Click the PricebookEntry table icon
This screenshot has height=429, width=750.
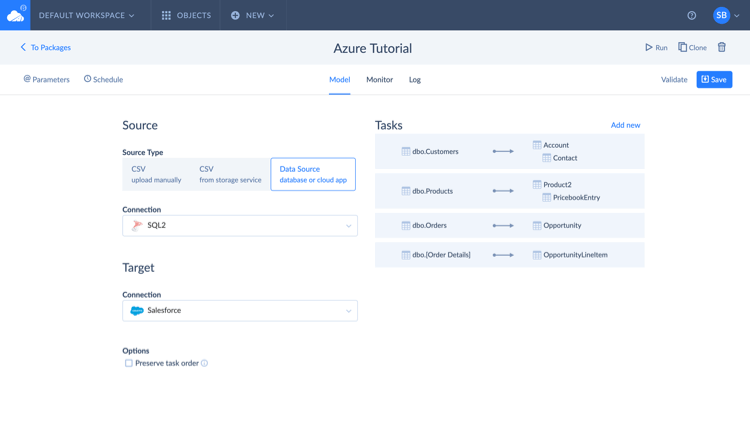tap(546, 197)
